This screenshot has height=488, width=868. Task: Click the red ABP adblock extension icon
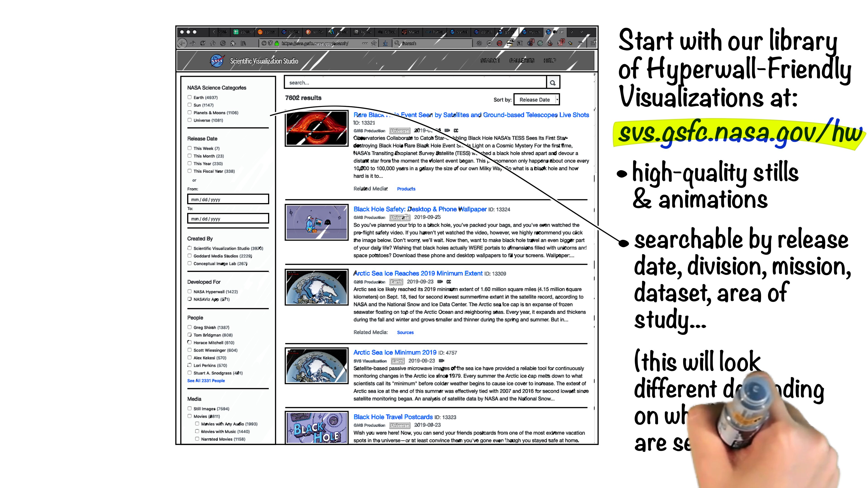click(x=499, y=43)
